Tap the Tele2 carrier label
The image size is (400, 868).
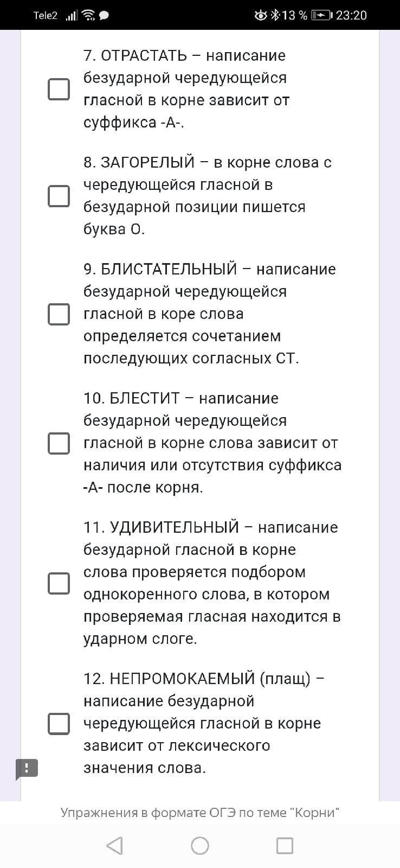coord(45,15)
